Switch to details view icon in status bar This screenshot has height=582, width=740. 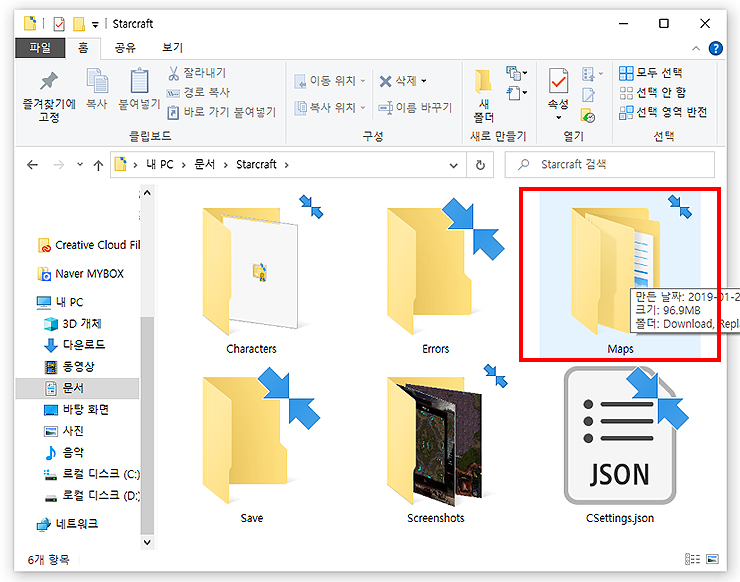(x=692, y=559)
